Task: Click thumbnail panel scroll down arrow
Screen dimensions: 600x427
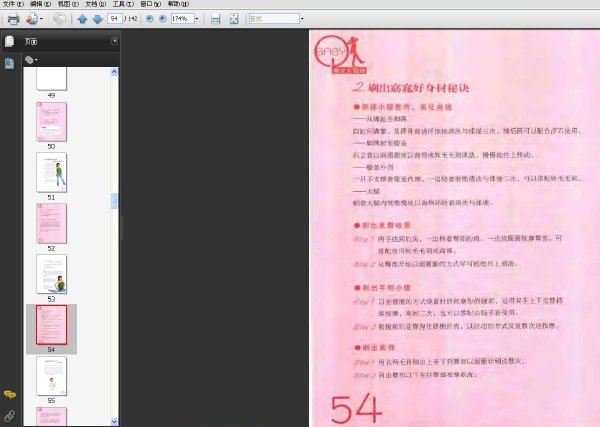Action: [x=114, y=421]
